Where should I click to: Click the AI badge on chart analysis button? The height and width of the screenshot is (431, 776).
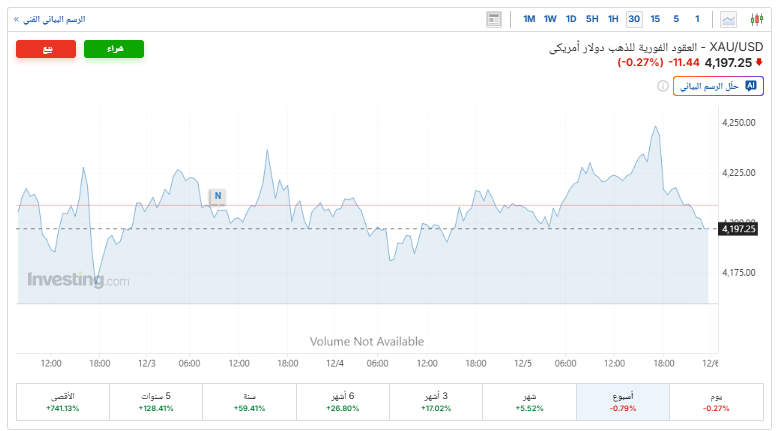(x=751, y=86)
